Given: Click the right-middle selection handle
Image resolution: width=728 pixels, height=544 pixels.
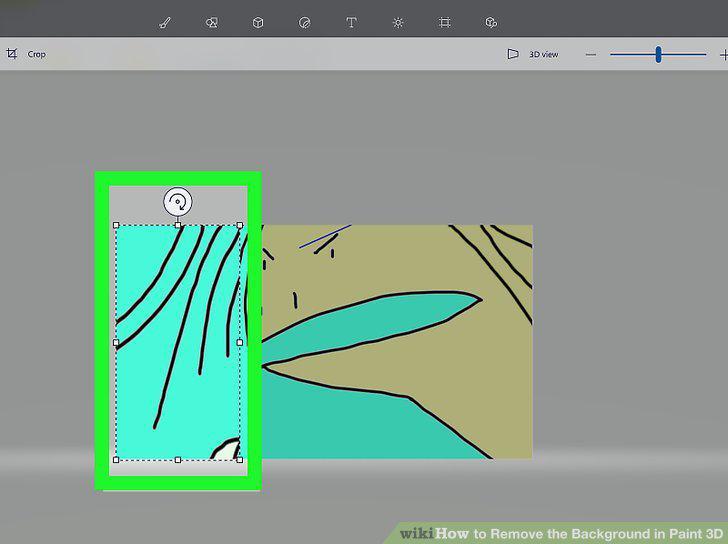Looking at the screenshot, I should (240, 343).
